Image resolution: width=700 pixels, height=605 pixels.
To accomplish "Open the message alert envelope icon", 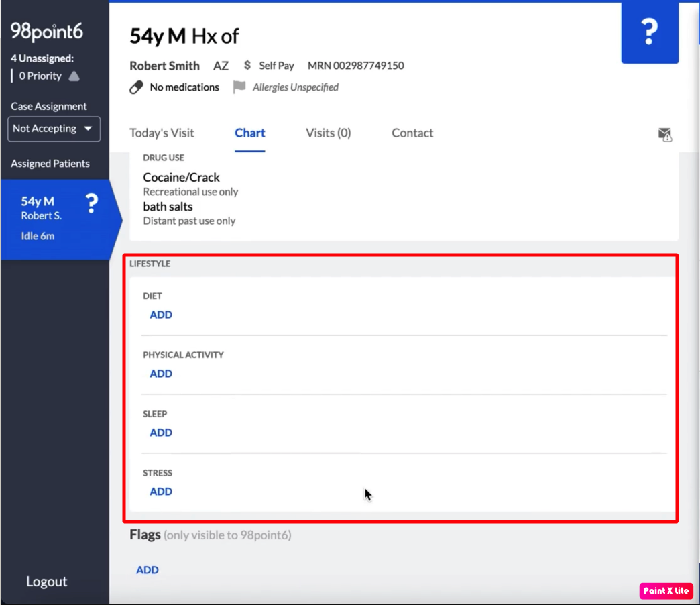I will click(x=664, y=134).
